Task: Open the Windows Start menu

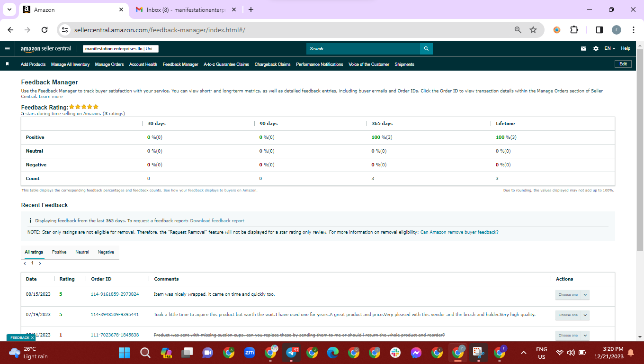Action: [x=124, y=353]
